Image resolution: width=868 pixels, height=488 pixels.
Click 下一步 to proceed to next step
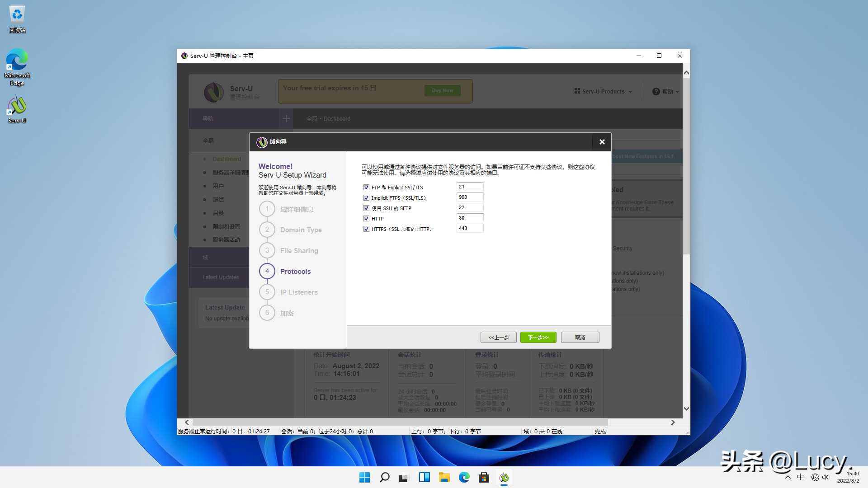click(x=538, y=337)
